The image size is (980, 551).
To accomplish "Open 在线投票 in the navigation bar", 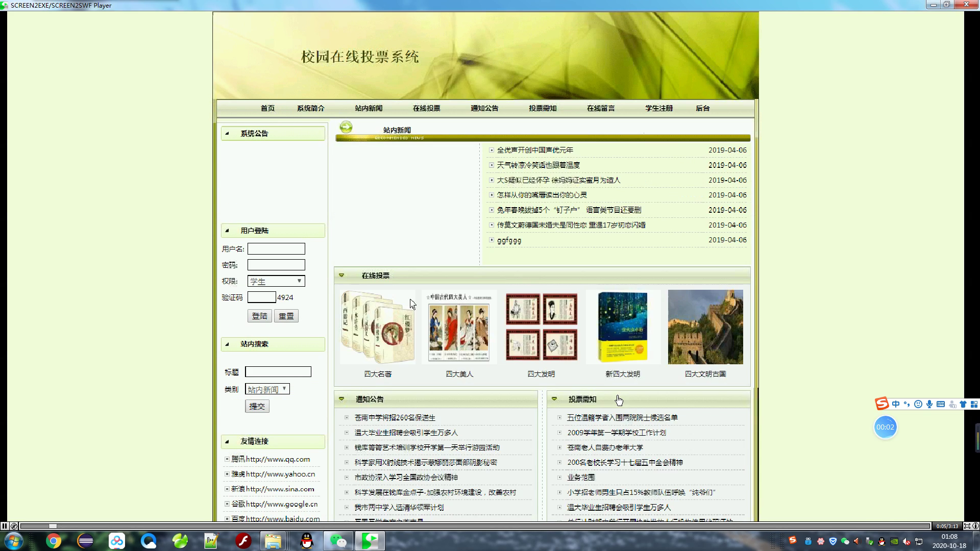I will point(427,108).
